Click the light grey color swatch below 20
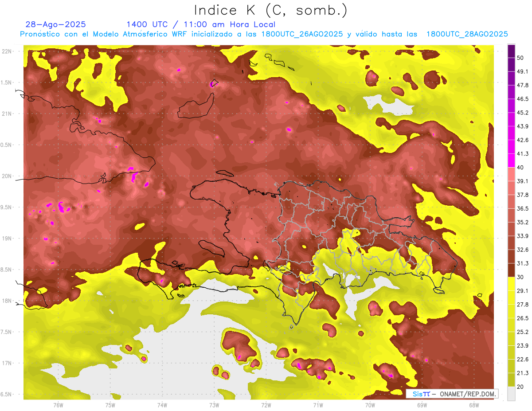Image resolution: width=532 pixels, height=411 pixels. (511, 394)
